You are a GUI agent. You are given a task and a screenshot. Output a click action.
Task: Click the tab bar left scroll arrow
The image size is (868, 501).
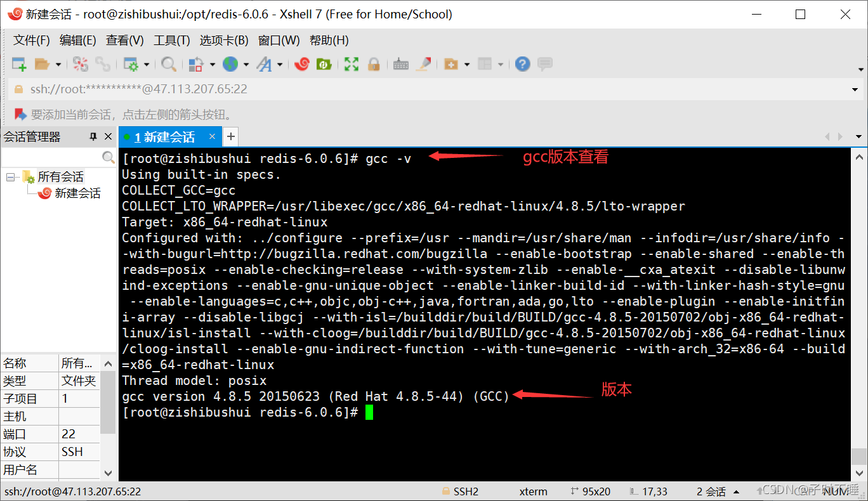tap(827, 136)
